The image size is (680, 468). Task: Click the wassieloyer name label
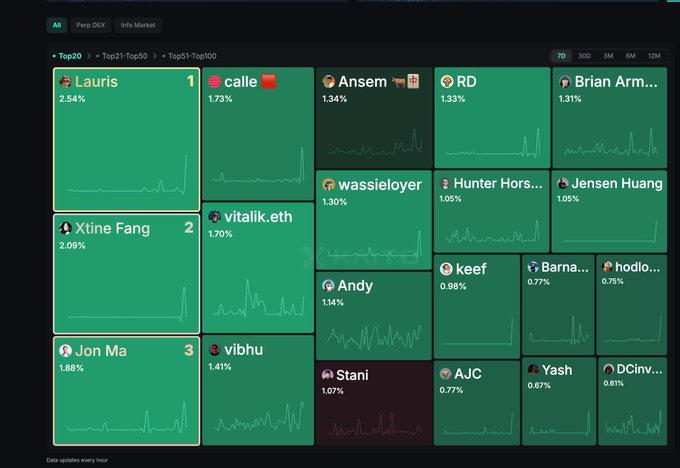pos(380,185)
